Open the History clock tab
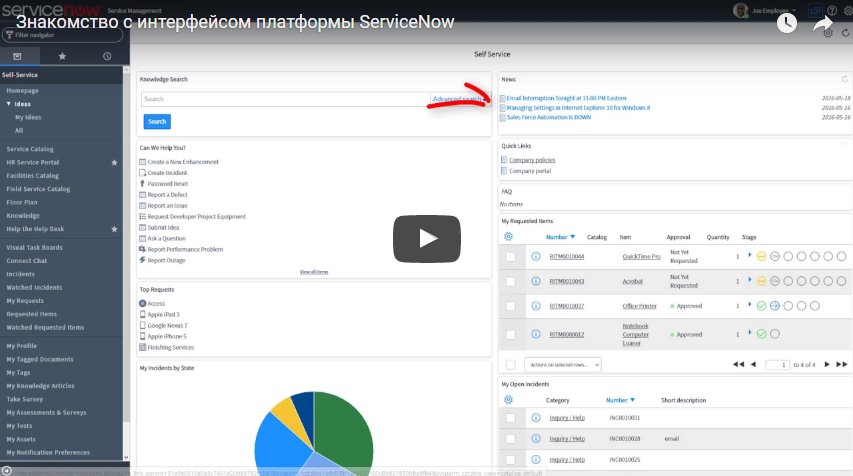The image size is (853, 476). 107,56
